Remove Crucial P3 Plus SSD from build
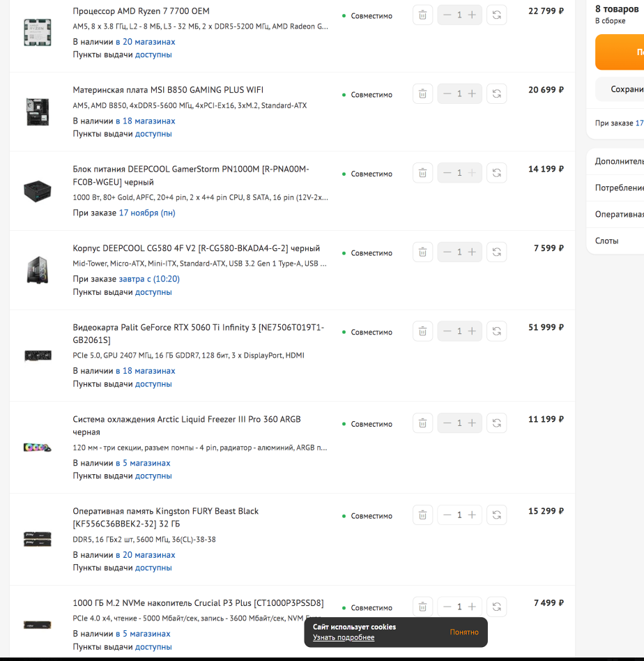 click(422, 607)
